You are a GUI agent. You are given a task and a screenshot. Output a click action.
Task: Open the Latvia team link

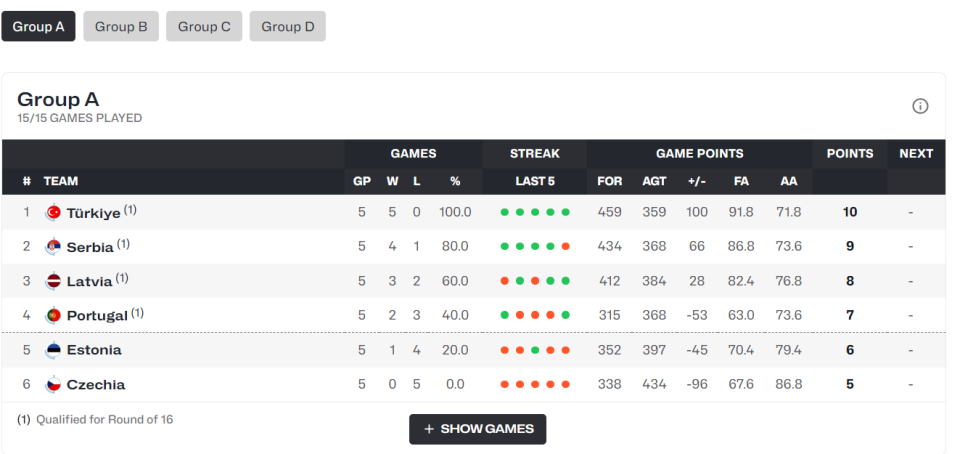pyautogui.click(x=89, y=282)
